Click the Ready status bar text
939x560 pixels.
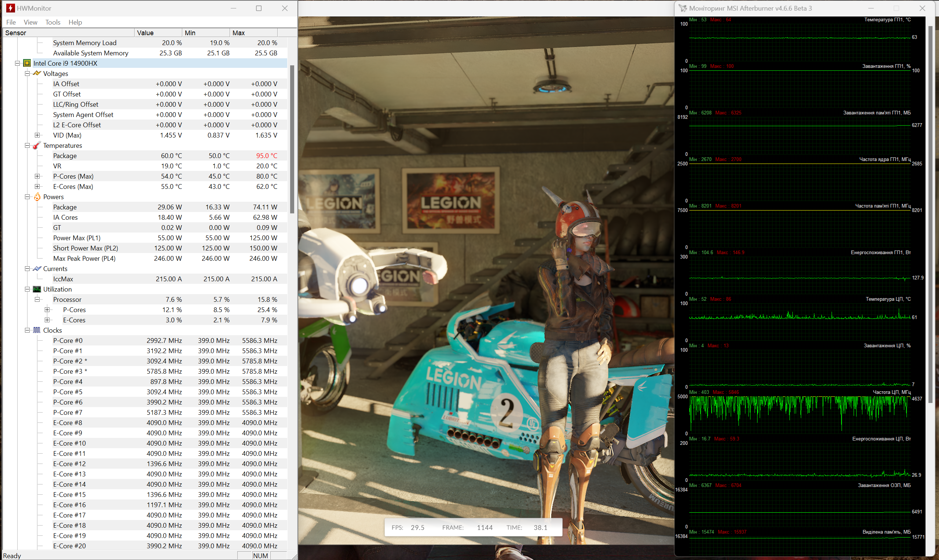click(x=12, y=556)
